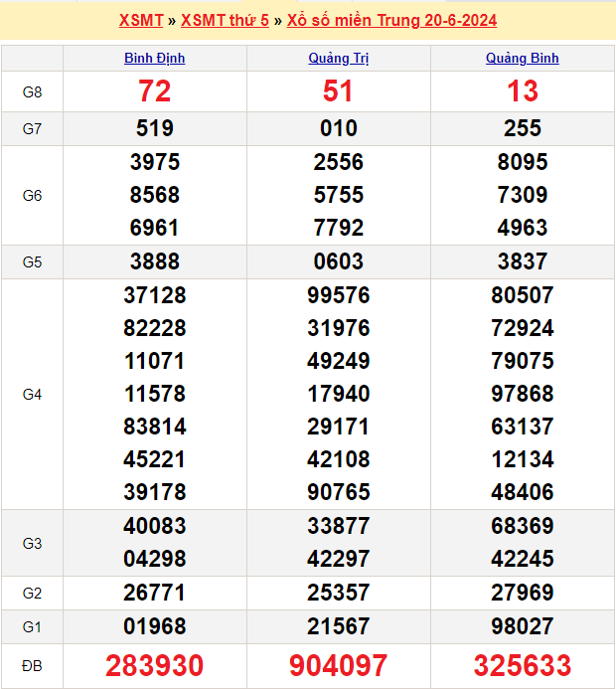Click Xổ số miền Trung 20-6-2024 link
The width and height of the screenshot is (616, 689).
tap(391, 20)
